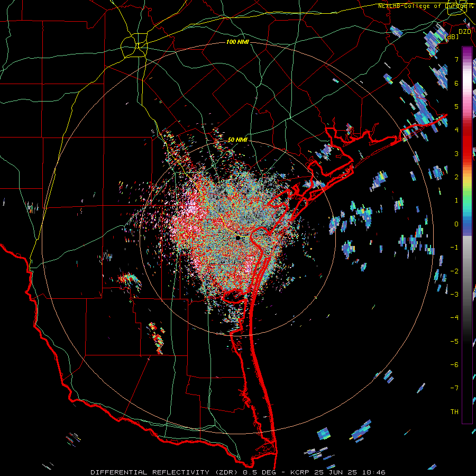Click the "-3" value on the color scale
The height and width of the screenshot is (476, 476).
[454, 295]
